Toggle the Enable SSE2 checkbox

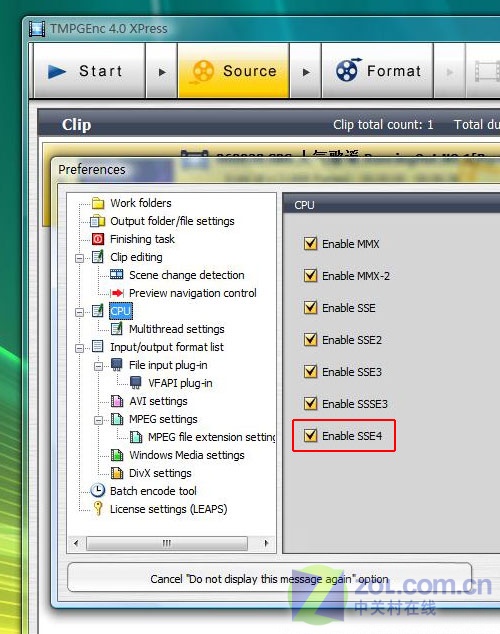[310, 339]
